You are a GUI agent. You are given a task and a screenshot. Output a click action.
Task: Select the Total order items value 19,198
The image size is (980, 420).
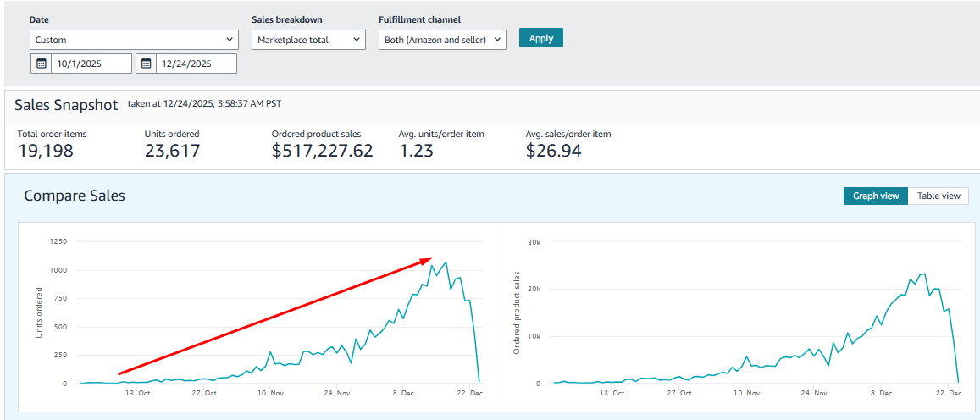45,151
